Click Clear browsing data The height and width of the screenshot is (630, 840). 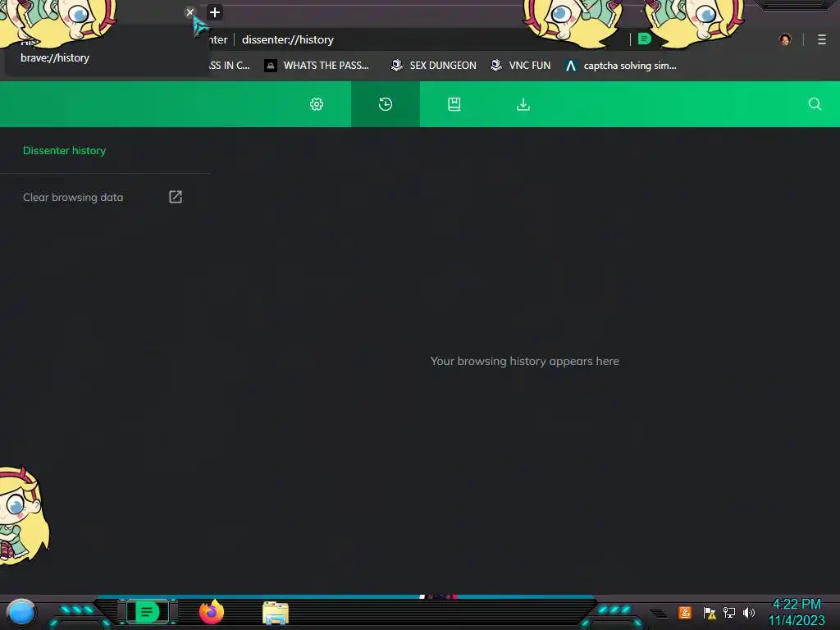tap(73, 197)
